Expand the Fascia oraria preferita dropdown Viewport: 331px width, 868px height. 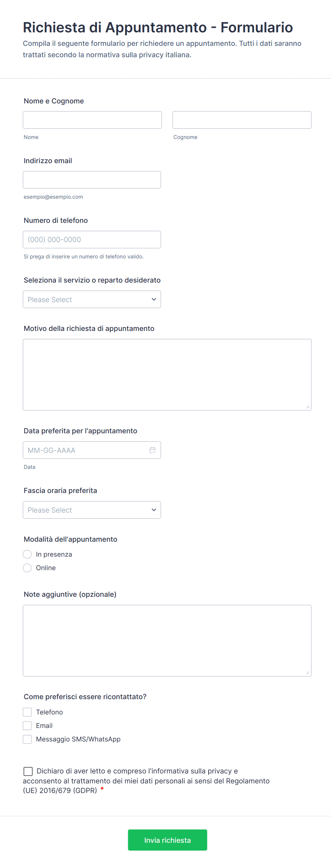coord(92,510)
